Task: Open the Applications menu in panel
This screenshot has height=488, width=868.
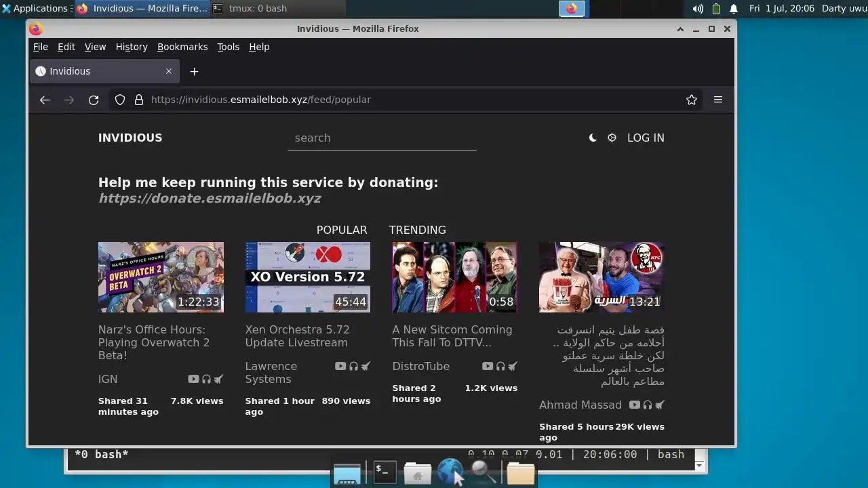Action: (x=35, y=8)
